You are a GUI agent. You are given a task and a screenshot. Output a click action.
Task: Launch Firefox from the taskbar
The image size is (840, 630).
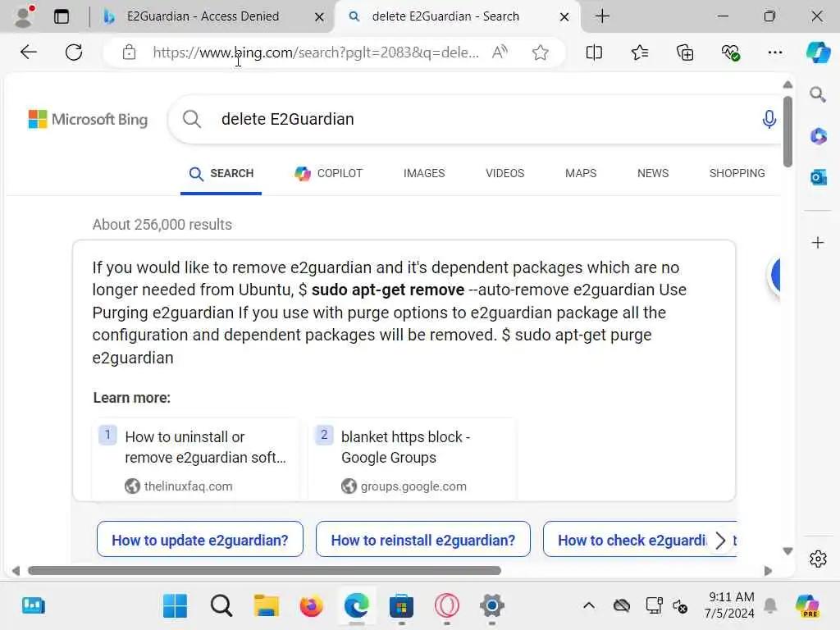[311, 606]
